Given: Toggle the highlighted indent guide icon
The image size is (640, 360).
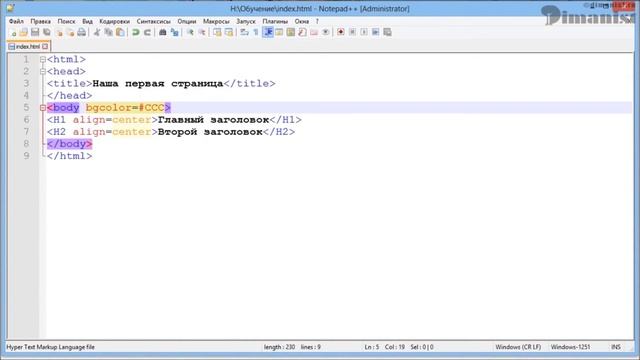Looking at the screenshot, I should pos(268,32).
